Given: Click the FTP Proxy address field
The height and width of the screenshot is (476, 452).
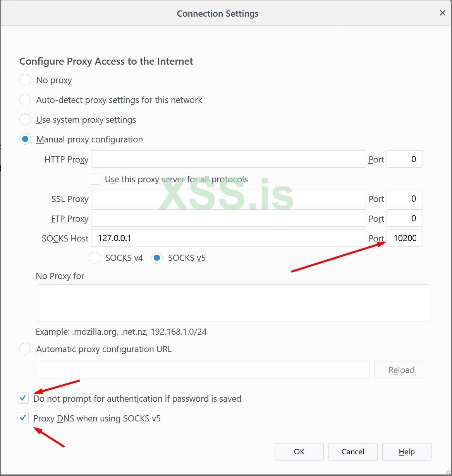Looking at the screenshot, I should [x=228, y=218].
